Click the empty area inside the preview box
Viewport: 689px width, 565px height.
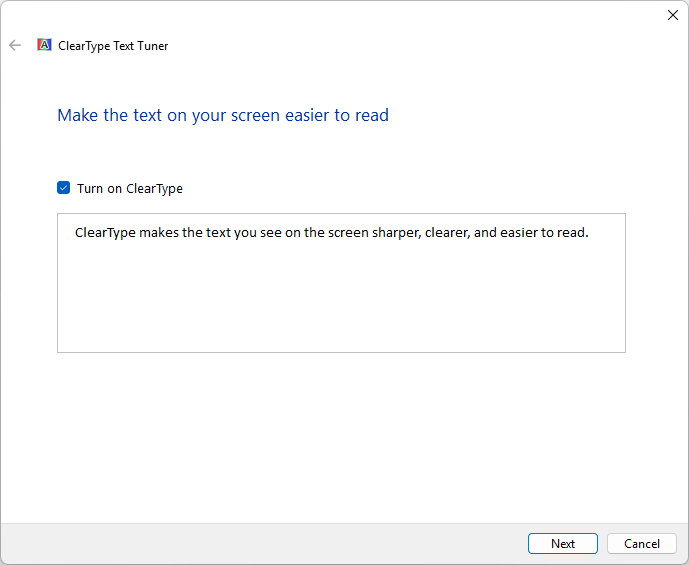pos(340,300)
